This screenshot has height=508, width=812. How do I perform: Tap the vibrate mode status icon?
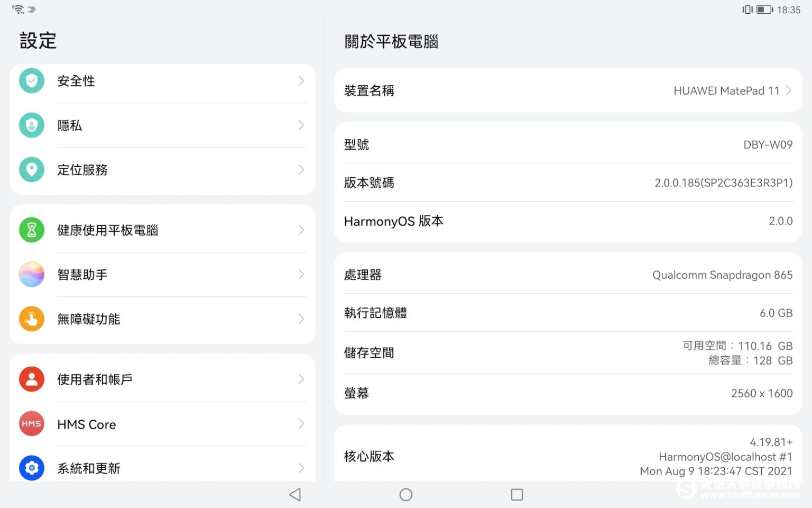tap(748, 10)
